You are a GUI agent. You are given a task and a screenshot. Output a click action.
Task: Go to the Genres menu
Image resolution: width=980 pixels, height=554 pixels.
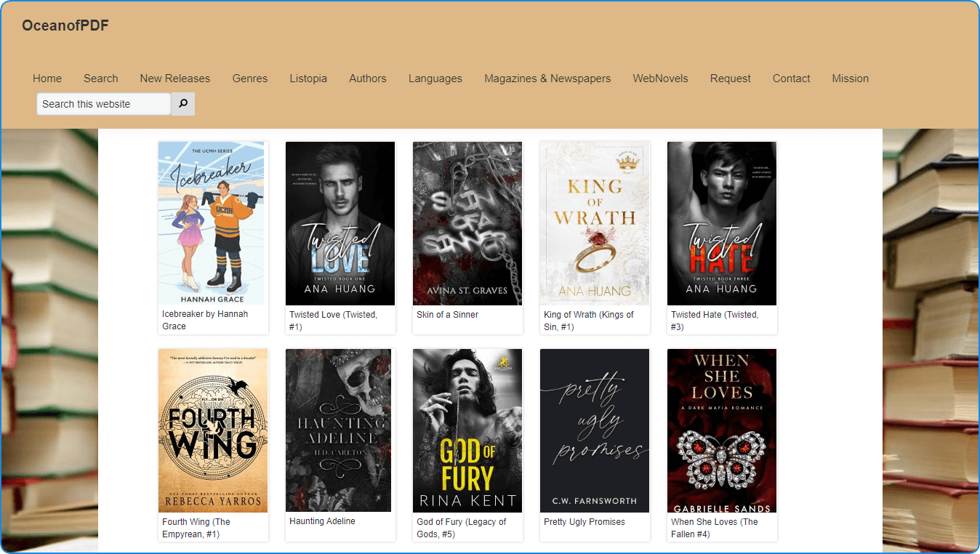(x=250, y=79)
